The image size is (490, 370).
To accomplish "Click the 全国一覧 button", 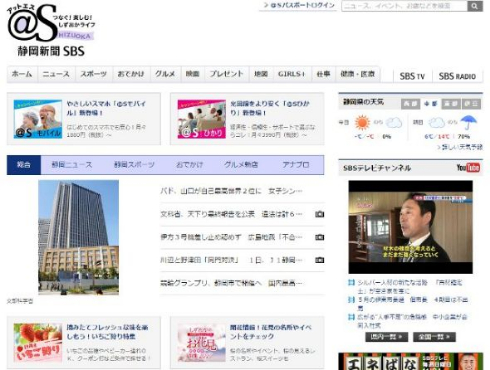I will (434, 337).
